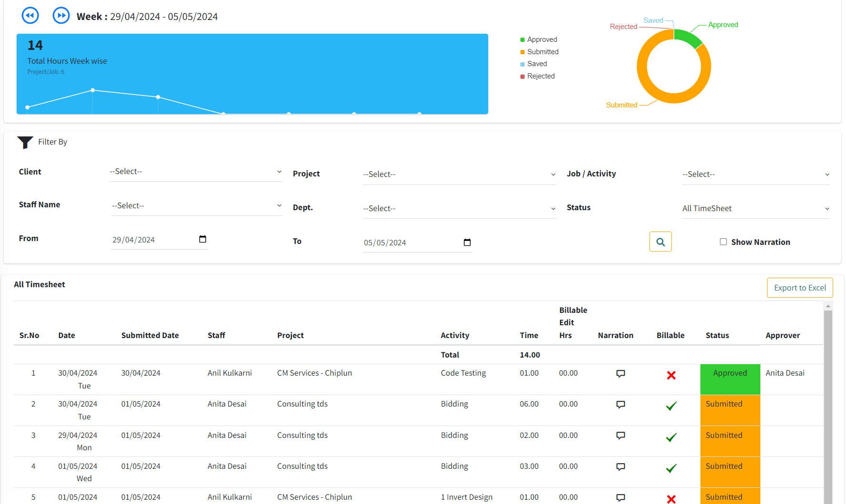
Task: Click the Submitted status cell for the 02.00 entry
Action: [x=730, y=441]
